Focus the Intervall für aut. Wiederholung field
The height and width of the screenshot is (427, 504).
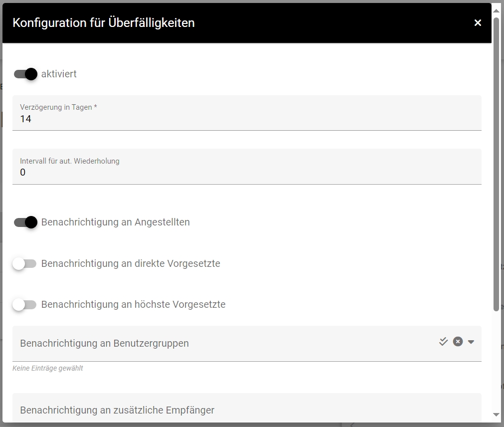[x=247, y=173]
